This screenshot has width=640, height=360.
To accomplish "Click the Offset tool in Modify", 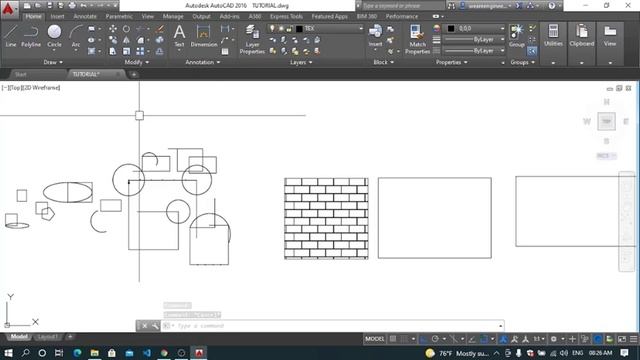I will coord(160,51).
